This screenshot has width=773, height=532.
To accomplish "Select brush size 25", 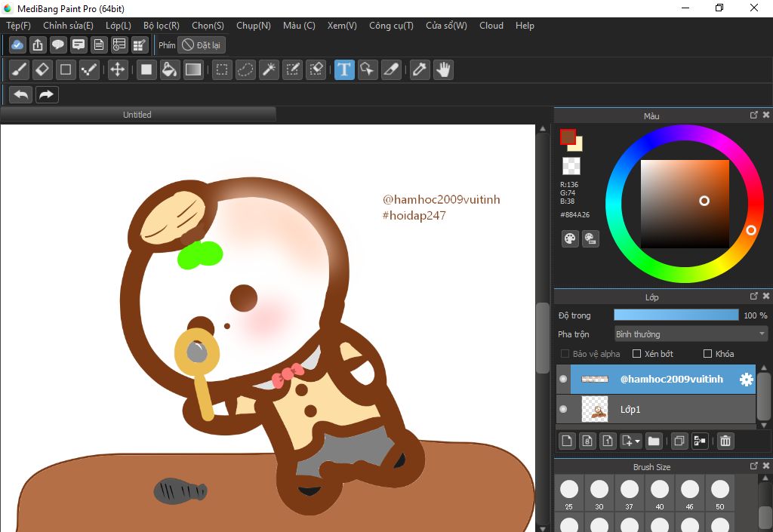I will pos(569,494).
